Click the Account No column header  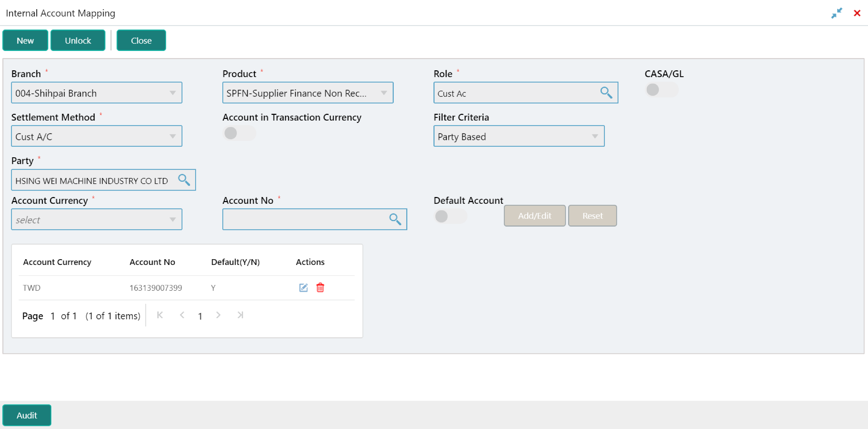(x=152, y=262)
